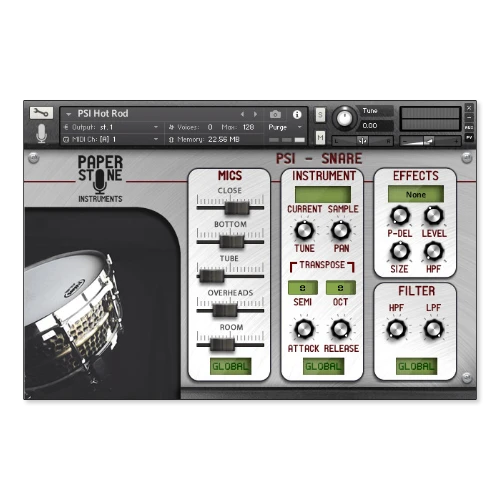500x500 pixels.
Task: Open the Output st. 1 dropdown
Action: [111, 127]
